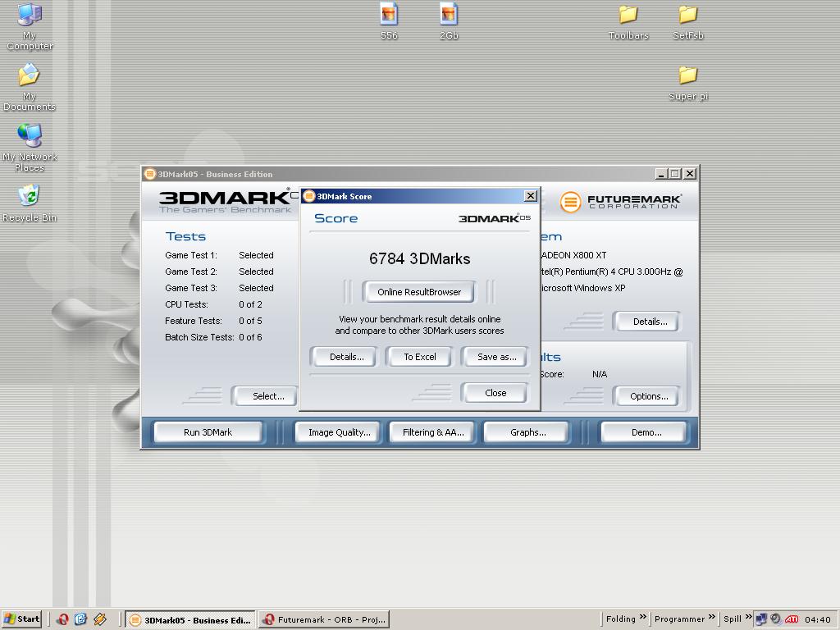Click the 3DMark05 window title bar icon

150,174
